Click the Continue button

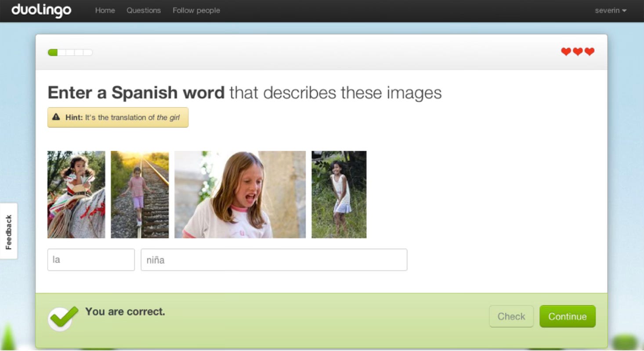click(x=568, y=316)
